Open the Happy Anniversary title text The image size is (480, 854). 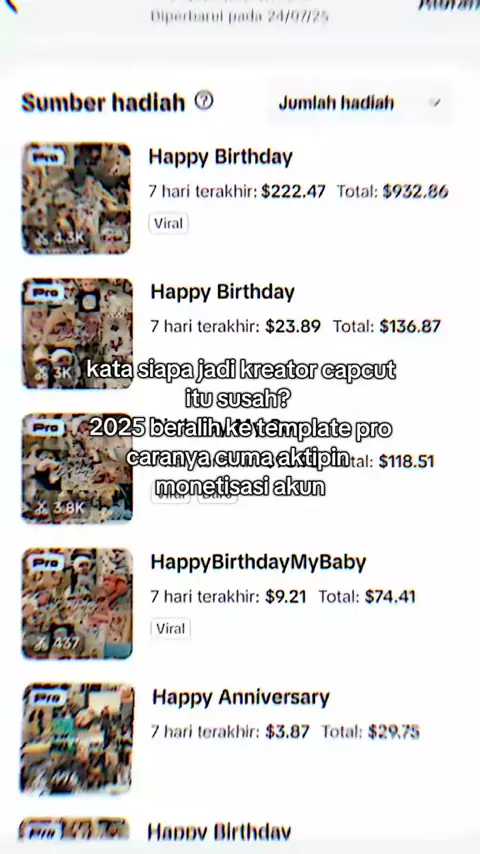coord(240,697)
